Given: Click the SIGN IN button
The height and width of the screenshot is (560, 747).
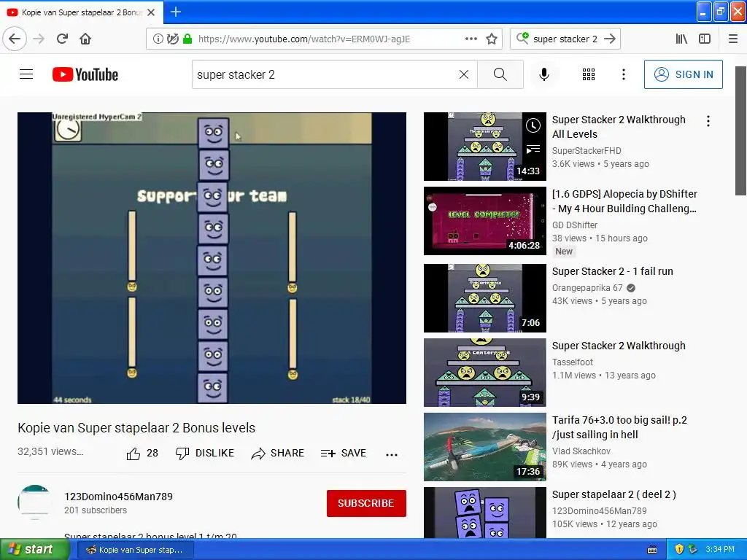Looking at the screenshot, I should 683,74.
